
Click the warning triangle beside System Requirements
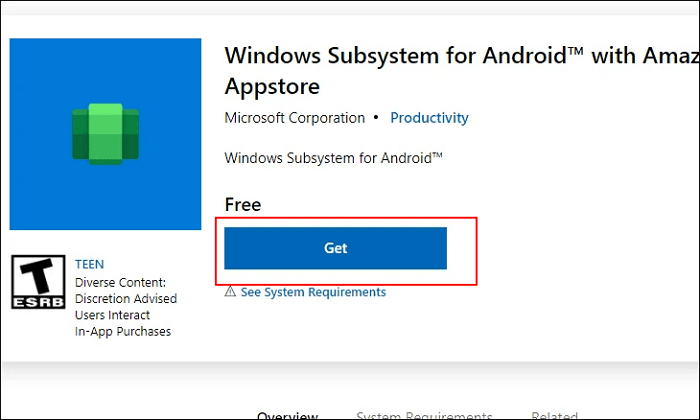pyautogui.click(x=230, y=292)
